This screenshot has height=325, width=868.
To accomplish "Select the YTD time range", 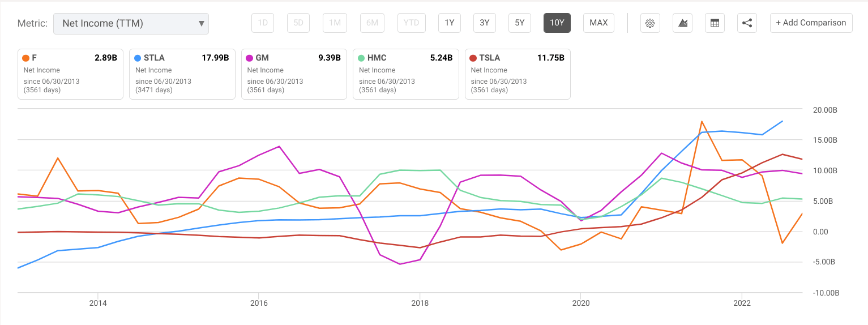I will tap(411, 23).
